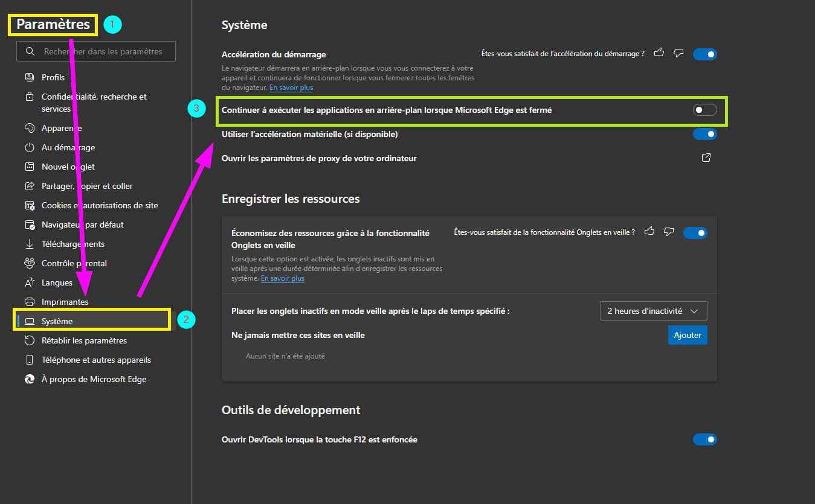The width and height of the screenshot is (815, 504).
Task: Click 'Êtes-vous satisfait de l'accélération du démarrage ?' text
Action: 562,54
